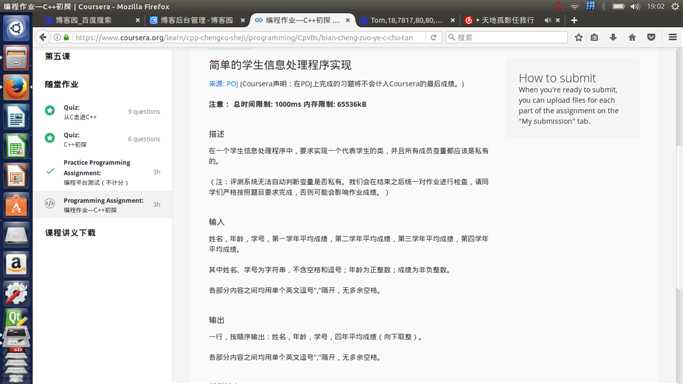Screen dimensions: 683x384
Task: Switch to the Tom,18,7817,80,80 tab
Action: click(x=407, y=20)
